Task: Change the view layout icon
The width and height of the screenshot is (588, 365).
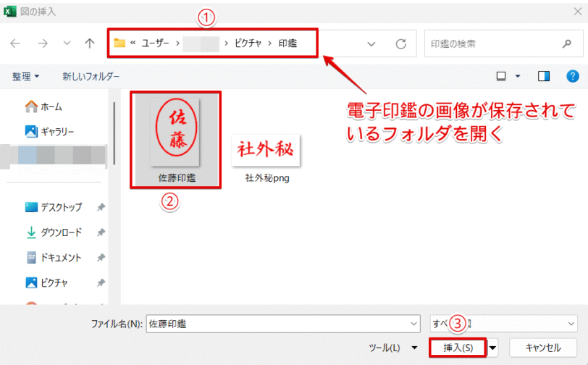Action: pyautogui.click(x=501, y=76)
